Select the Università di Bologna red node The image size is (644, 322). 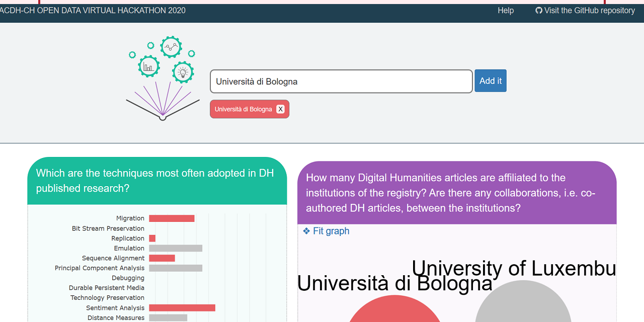click(x=394, y=311)
